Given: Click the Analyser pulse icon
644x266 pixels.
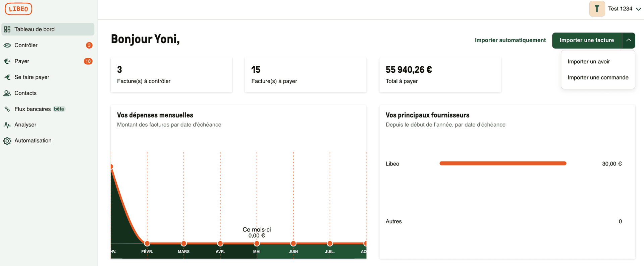Looking at the screenshot, I should click(7, 125).
